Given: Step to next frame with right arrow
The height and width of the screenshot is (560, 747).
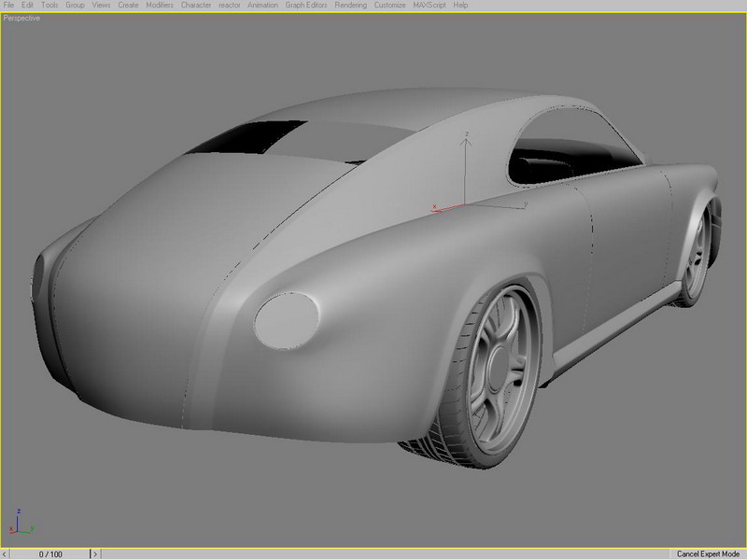Looking at the screenshot, I should click(95, 553).
